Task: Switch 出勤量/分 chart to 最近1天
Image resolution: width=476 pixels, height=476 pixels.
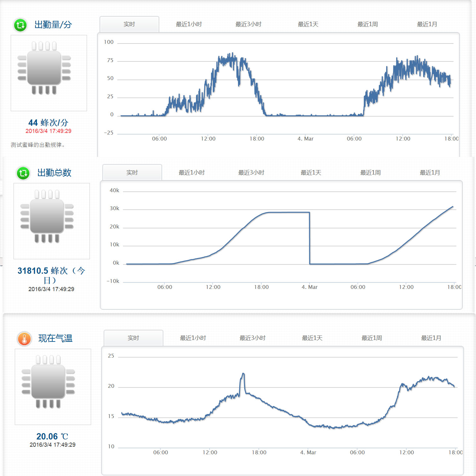Action: 308,24
